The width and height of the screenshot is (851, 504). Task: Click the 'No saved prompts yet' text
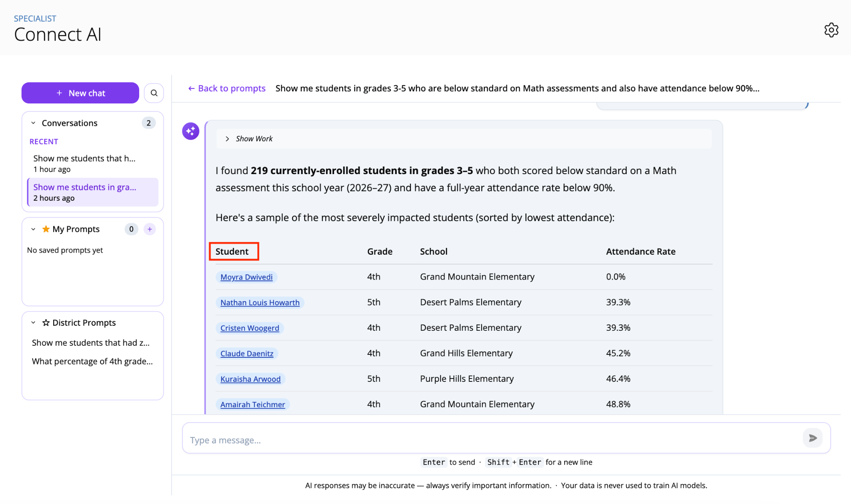point(65,250)
